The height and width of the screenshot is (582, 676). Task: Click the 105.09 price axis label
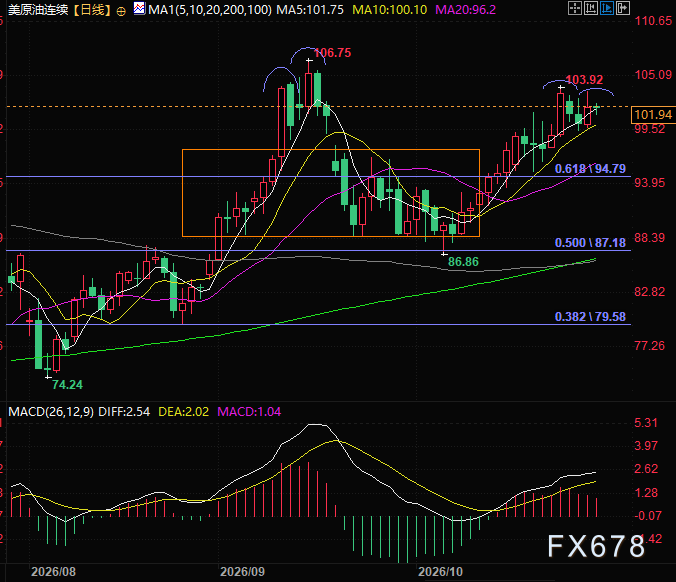click(x=653, y=75)
